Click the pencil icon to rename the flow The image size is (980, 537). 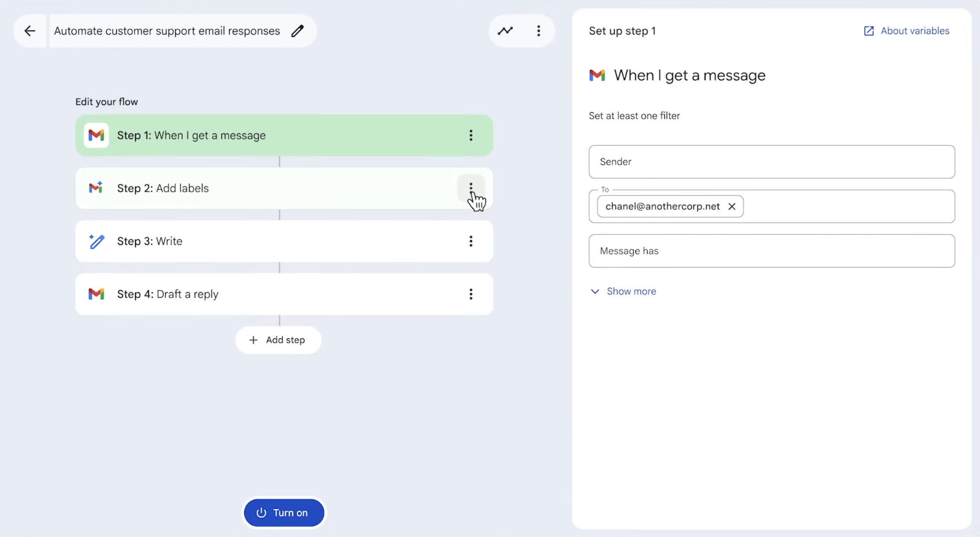point(298,30)
